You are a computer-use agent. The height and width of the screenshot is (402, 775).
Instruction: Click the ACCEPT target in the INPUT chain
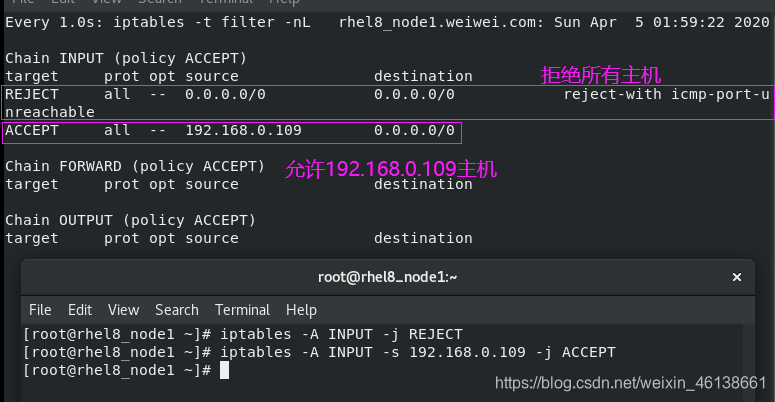point(32,130)
